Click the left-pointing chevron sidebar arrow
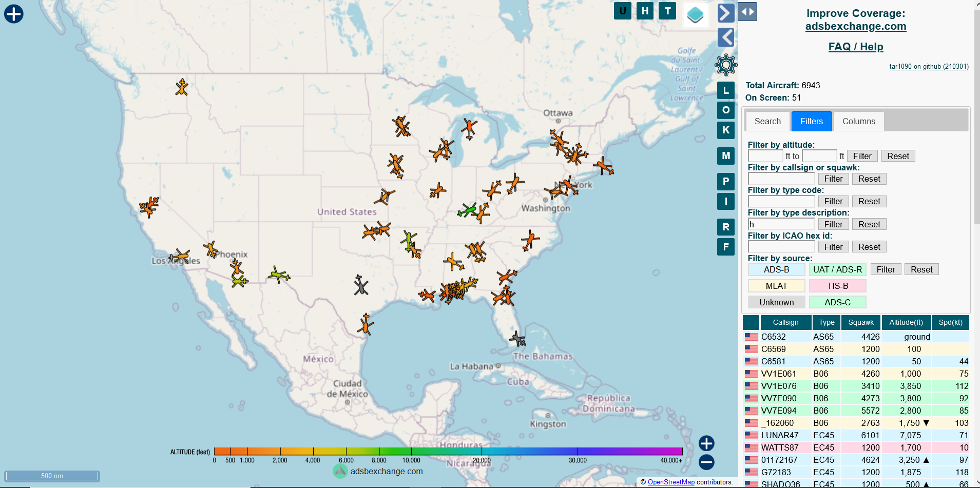Viewport: 980px width, 488px height. click(x=725, y=37)
